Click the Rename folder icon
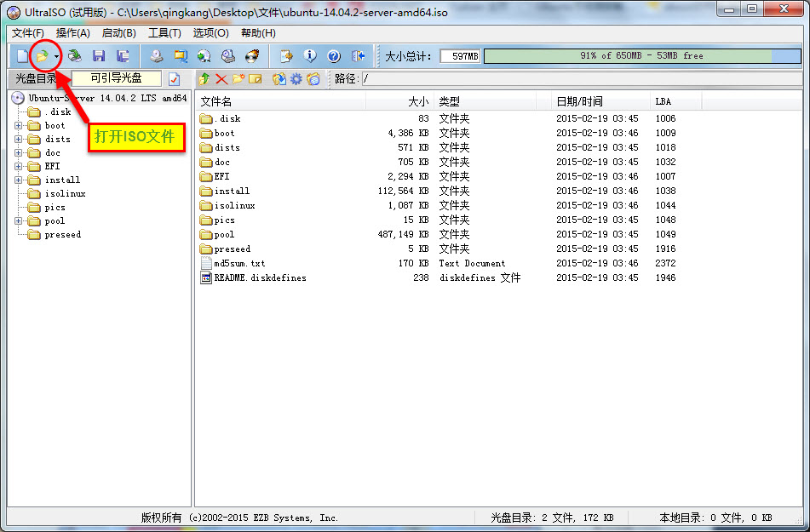Image resolution: width=810 pixels, height=532 pixels. pyautogui.click(x=256, y=79)
